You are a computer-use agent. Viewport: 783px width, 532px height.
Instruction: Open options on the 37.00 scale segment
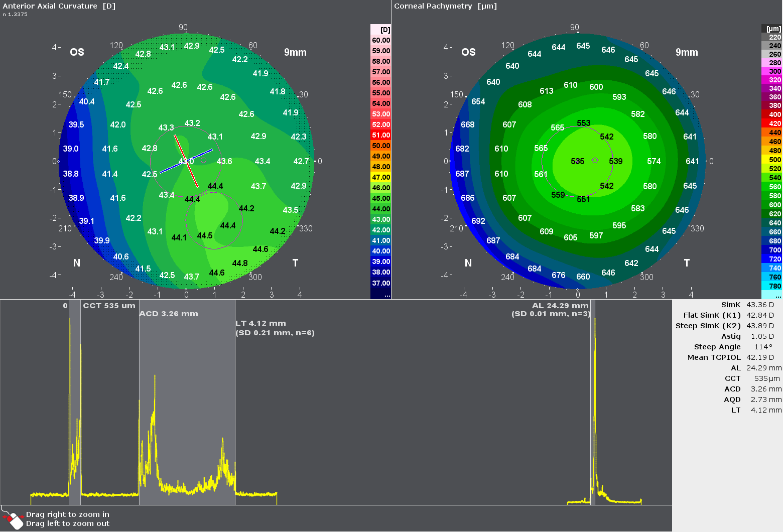coord(381,283)
